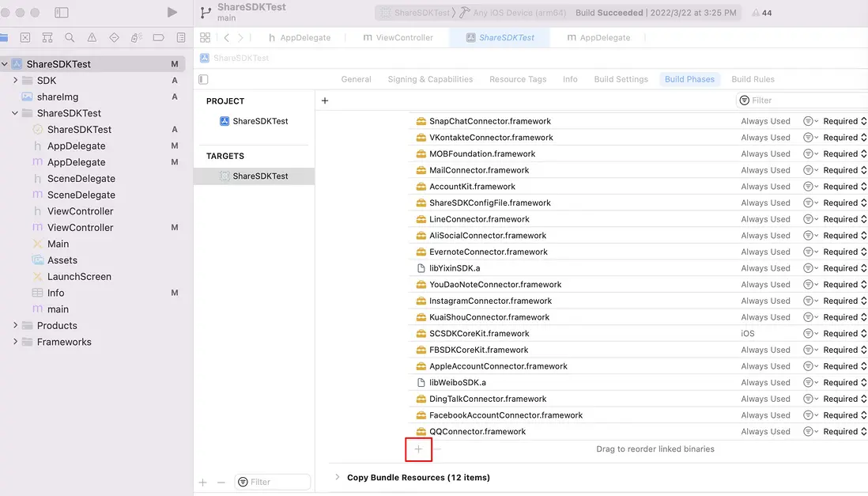Collapse the ShareSDKTest folder group
Screen dimensions: 868x496
[16, 113]
